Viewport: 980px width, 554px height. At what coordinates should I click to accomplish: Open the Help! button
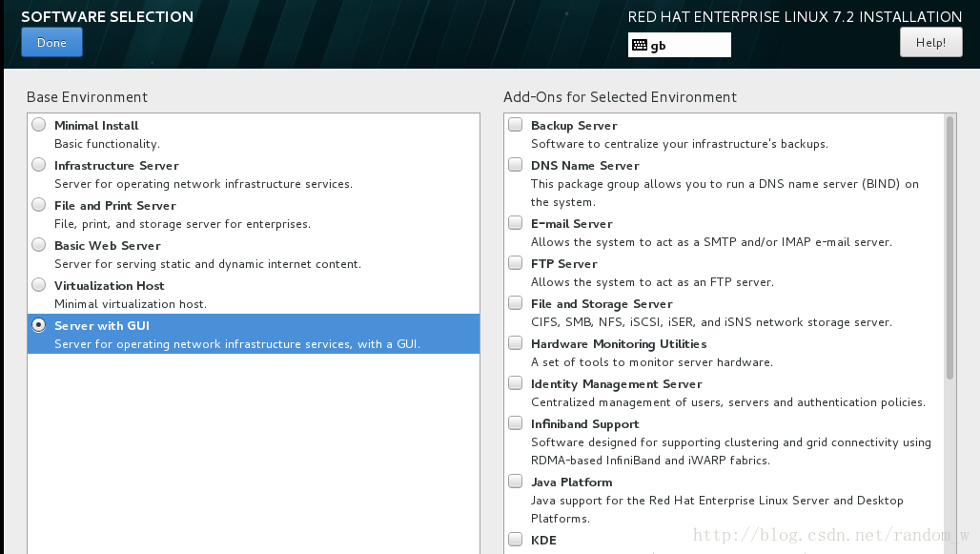[x=930, y=43]
